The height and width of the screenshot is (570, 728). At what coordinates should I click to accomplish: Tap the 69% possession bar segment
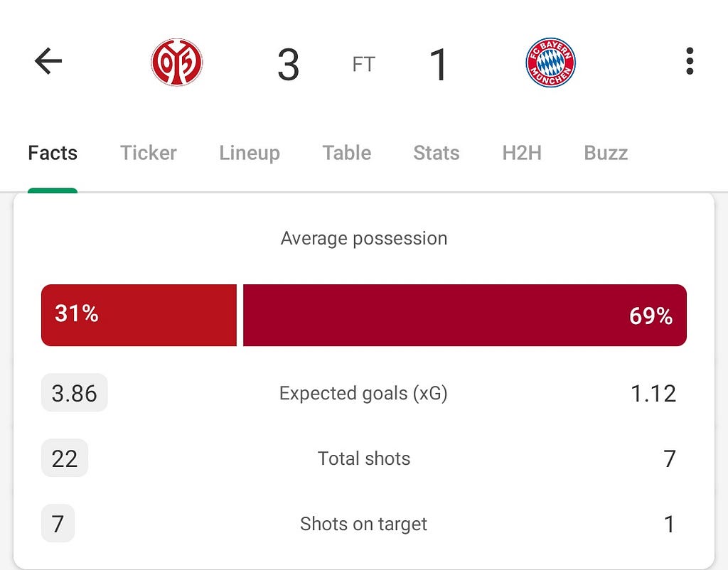[x=465, y=315]
